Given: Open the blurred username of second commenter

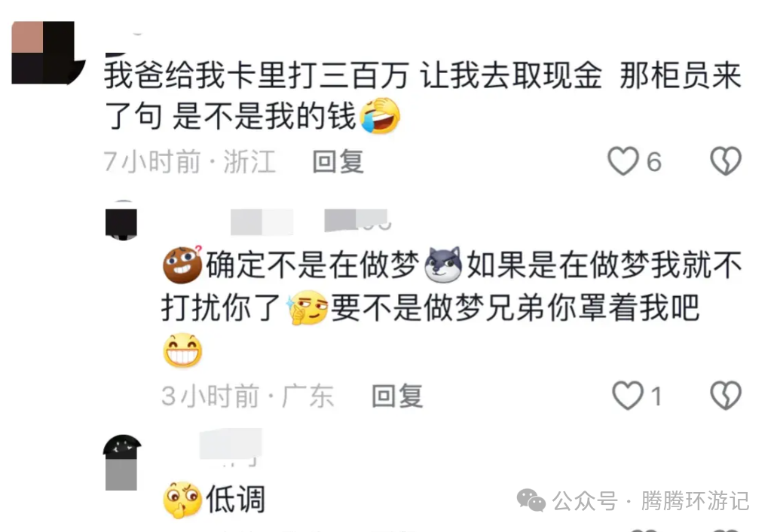Looking at the screenshot, I should [x=309, y=221].
